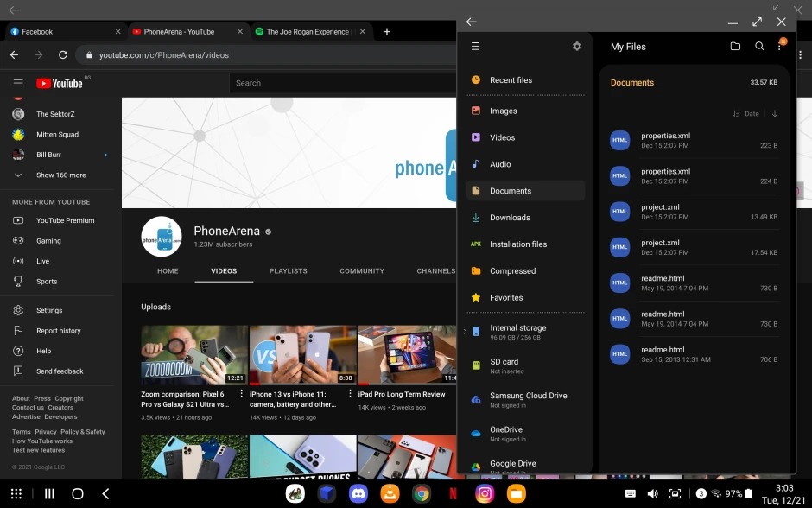Screen dimensions: 812x508
Task: Switch to the PLAYLISTS tab on PhoneArena channel
Action: [x=288, y=270]
